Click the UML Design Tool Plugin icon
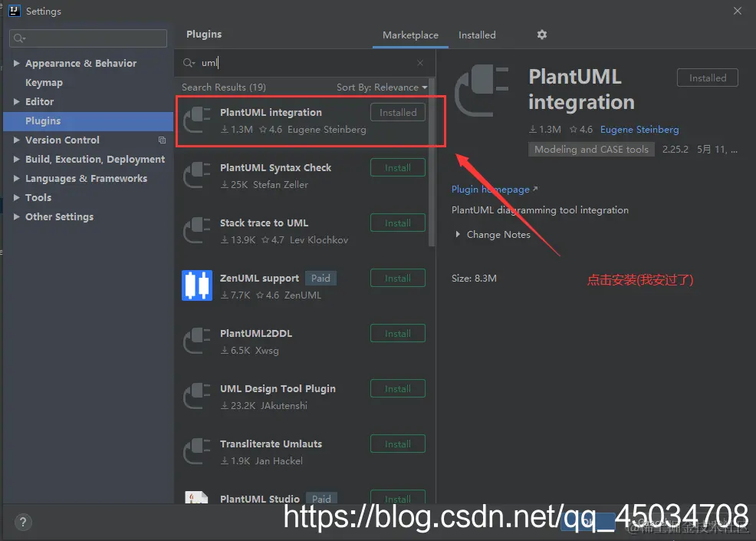The image size is (756, 541). pos(197,396)
